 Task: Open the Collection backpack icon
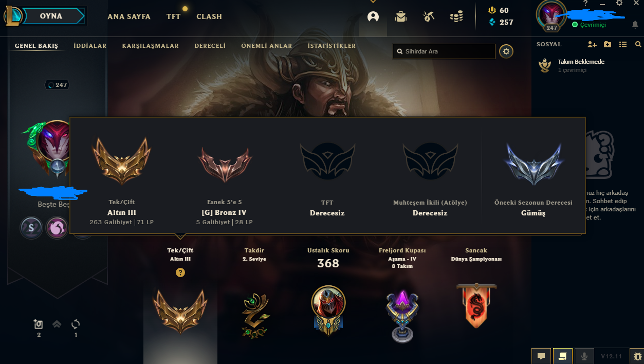pyautogui.click(x=401, y=16)
